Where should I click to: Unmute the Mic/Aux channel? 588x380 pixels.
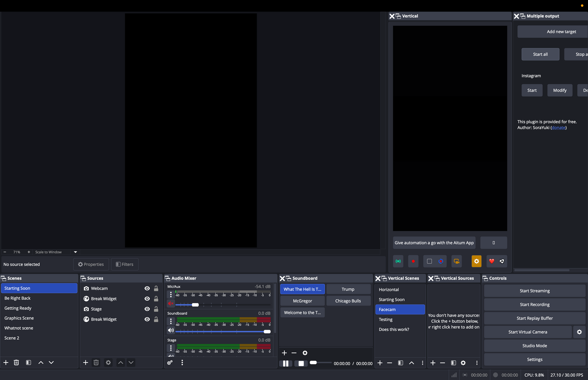click(x=170, y=303)
